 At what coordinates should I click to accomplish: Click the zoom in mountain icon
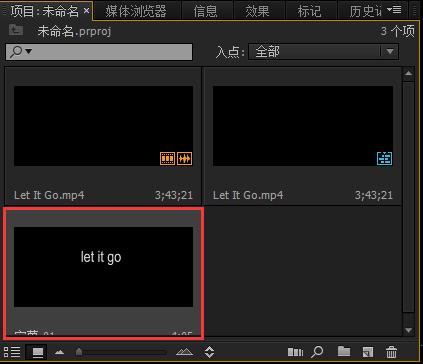[x=184, y=352]
